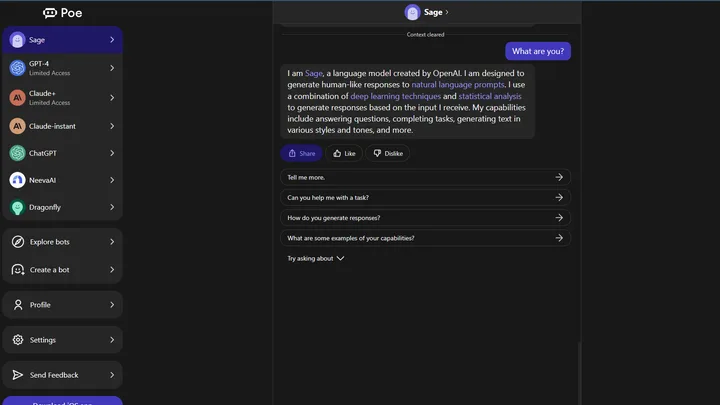The height and width of the screenshot is (405, 720).
Task: Click arrow on 'Tell me more.' suggestion
Action: (x=559, y=177)
